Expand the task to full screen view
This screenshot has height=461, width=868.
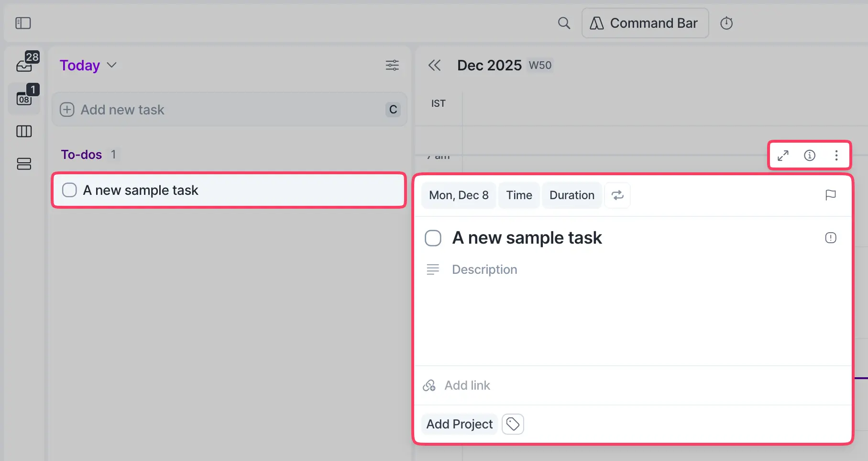783,155
